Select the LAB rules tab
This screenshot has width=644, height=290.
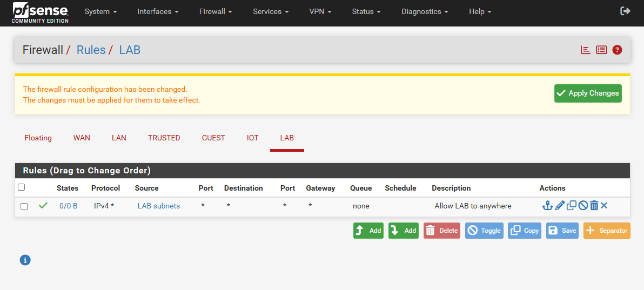pos(287,138)
